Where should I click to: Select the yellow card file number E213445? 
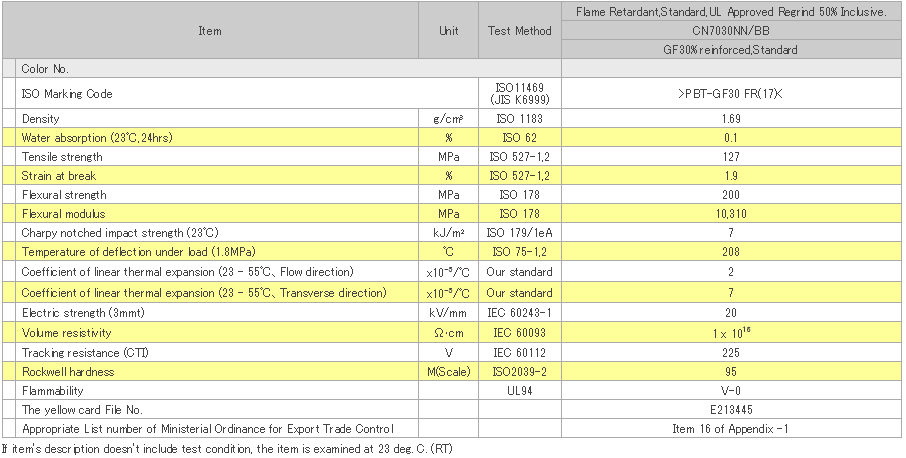[730, 410]
